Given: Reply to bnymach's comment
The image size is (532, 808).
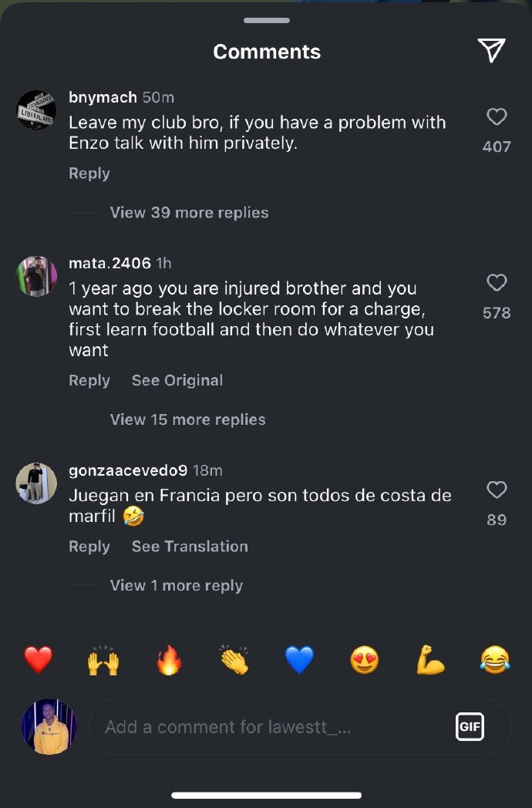Looking at the screenshot, I should (x=89, y=173).
